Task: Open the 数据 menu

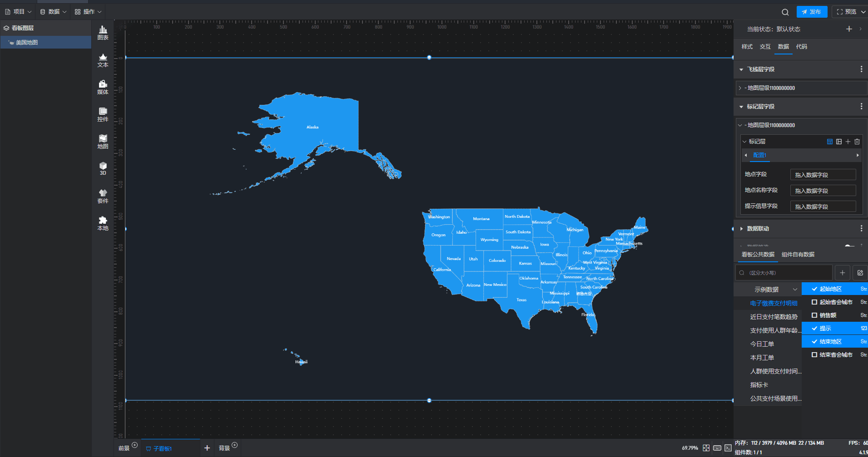Action: pyautogui.click(x=53, y=12)
